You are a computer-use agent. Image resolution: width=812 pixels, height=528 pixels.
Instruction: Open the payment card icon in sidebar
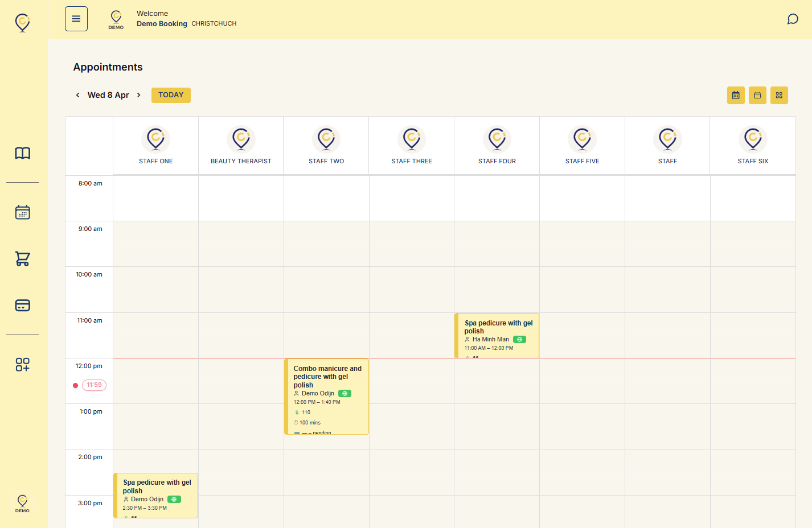coord(23,306)
